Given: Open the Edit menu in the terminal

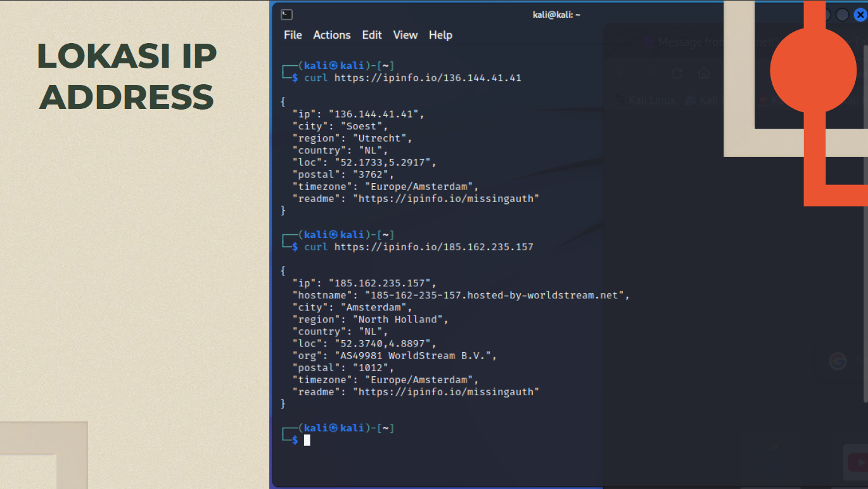Looking at the screenshot, I should 372,35.
